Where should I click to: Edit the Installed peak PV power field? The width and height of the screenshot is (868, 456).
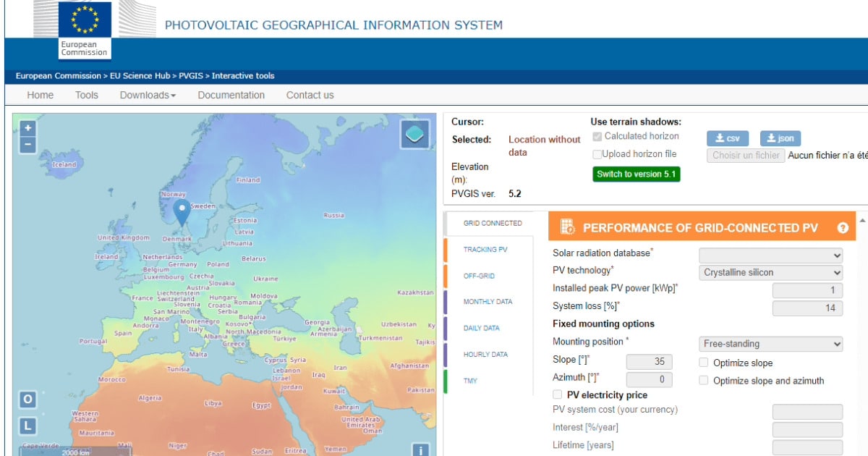click(x=807, y=290)
